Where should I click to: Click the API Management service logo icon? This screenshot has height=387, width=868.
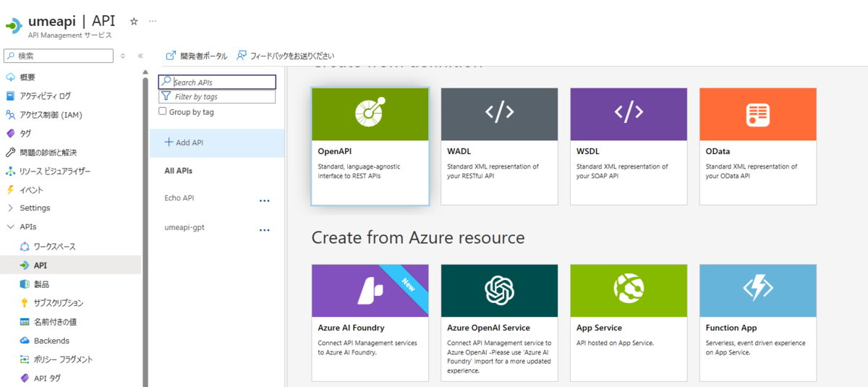coord(14,26)
